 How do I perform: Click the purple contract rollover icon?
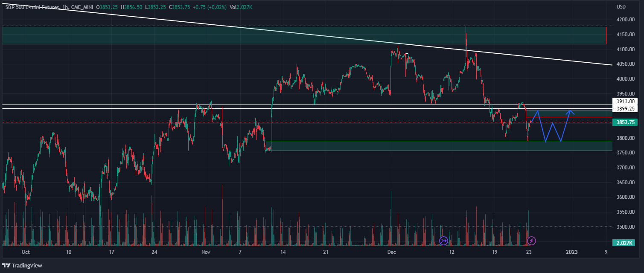point(443,241)
